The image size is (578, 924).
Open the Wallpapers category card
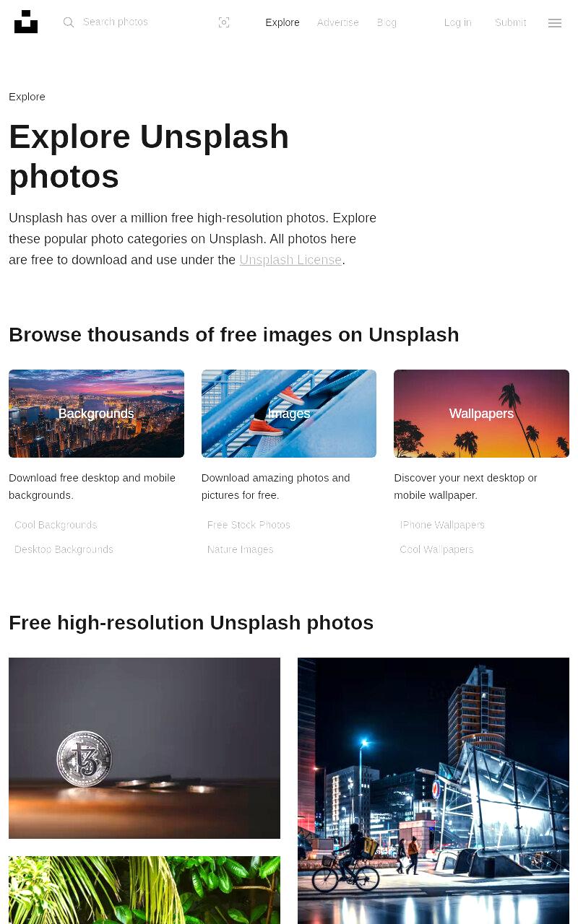point(481,414)
